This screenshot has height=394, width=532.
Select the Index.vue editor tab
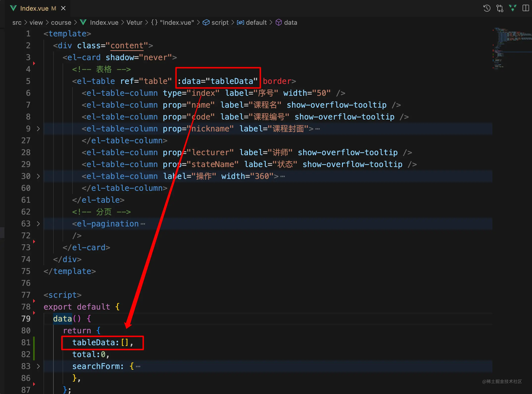pos(34,8)
